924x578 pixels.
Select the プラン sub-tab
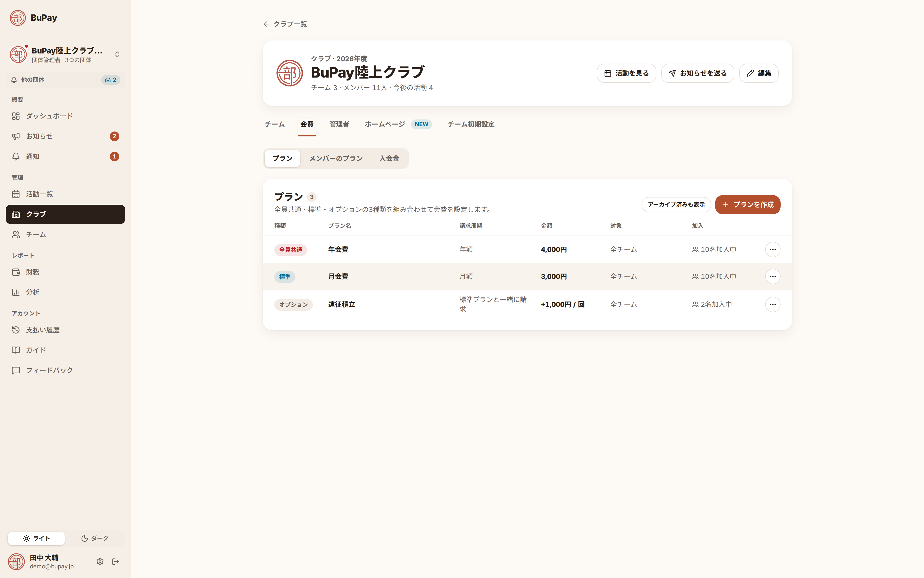282,158
